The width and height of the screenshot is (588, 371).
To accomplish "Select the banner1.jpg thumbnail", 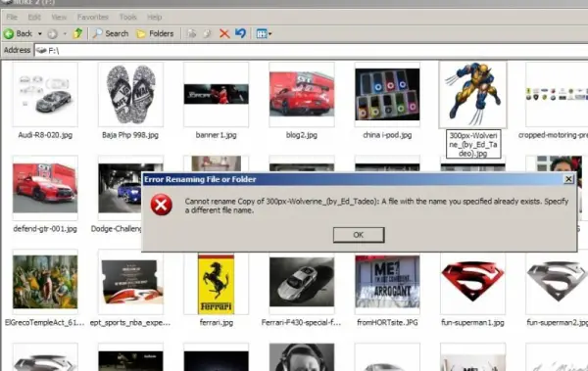I will (216, 94).
